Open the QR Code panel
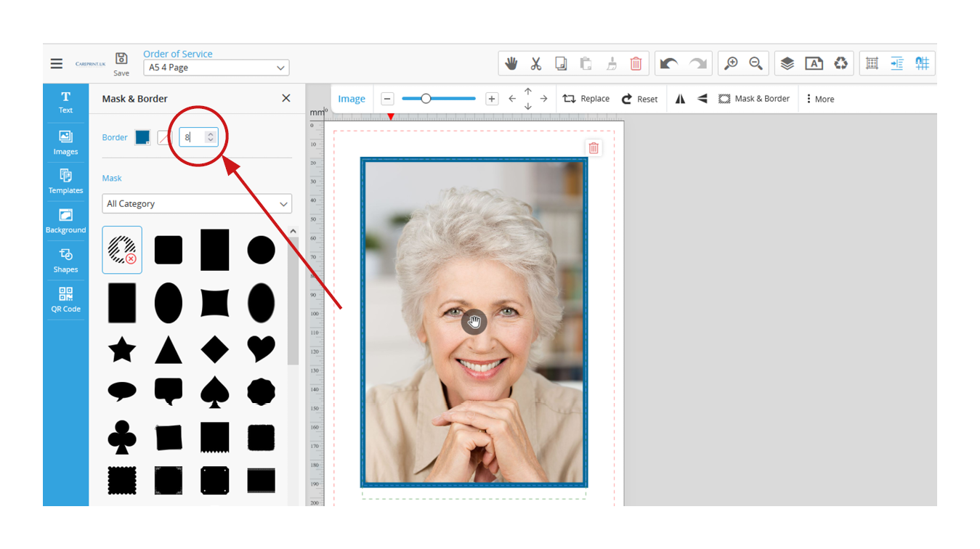This screenshot has width=980, height=549. (x=65, y=300)
